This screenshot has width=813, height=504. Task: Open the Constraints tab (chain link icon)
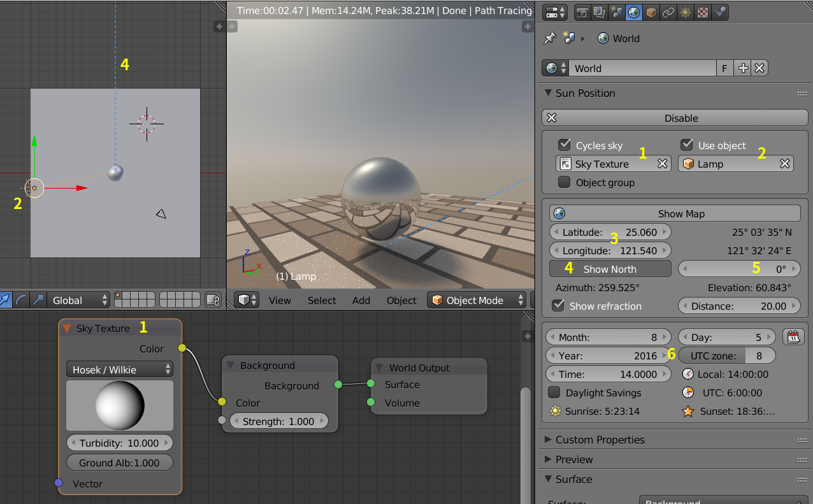click(668, 12)
